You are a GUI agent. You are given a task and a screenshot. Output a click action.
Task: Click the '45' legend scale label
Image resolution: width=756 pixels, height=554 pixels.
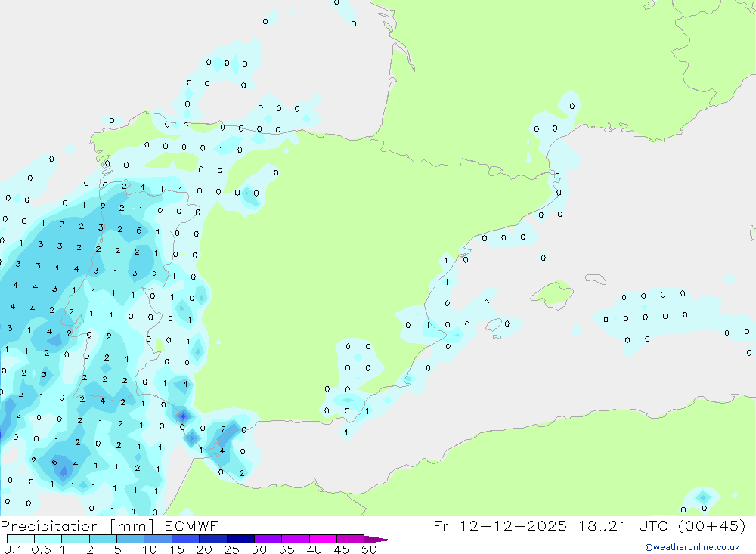[342, 549]
